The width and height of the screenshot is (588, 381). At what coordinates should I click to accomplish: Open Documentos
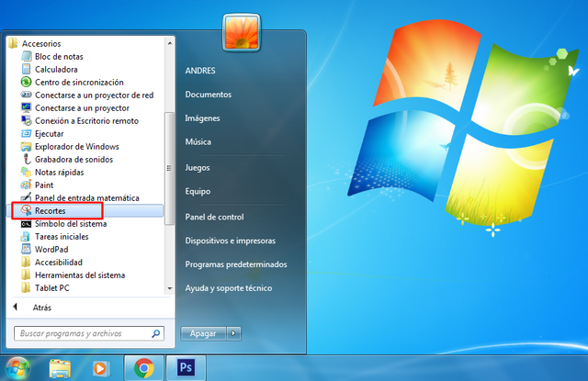coord(209,95)
